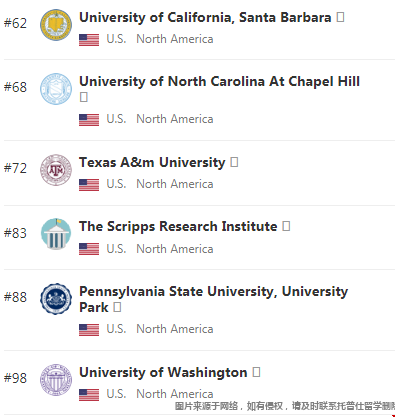Click the small box icon after University of Washington

coord(256,372)
